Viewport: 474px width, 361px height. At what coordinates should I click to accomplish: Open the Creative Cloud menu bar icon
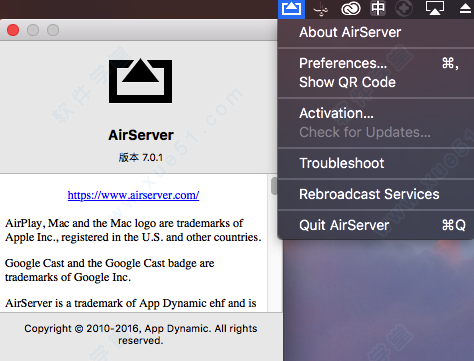(351, 8)
